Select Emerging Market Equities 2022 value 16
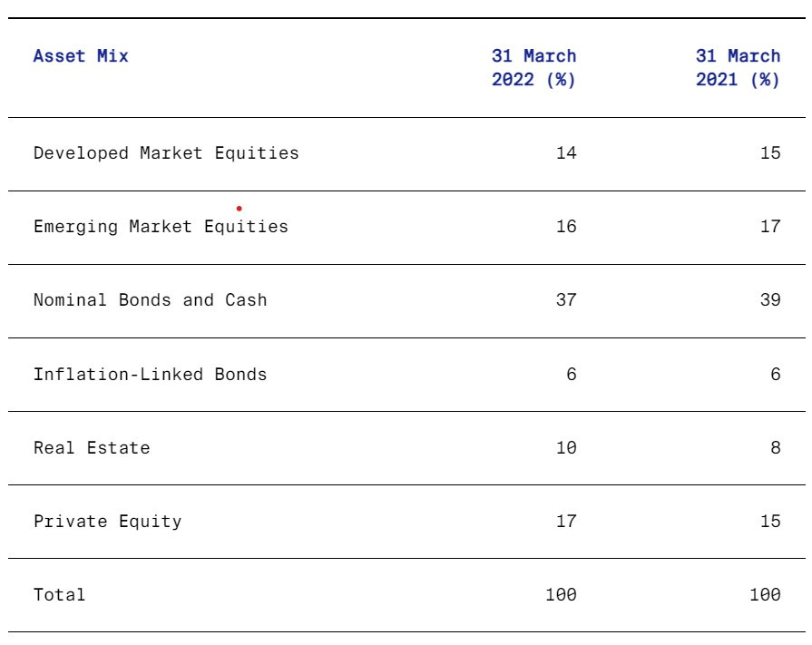Image resolution: width=812 pixels, height=645 pixels. (566, 227)
